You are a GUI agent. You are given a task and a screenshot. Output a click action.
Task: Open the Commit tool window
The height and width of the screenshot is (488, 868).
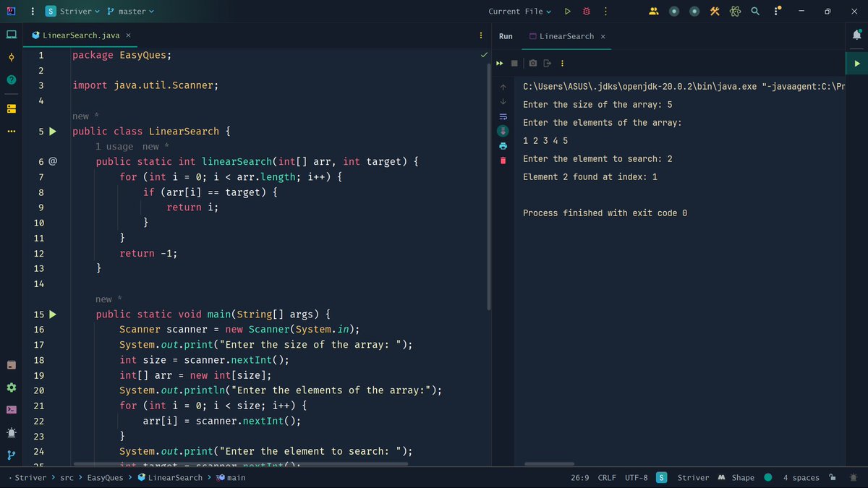pos(11,57)
